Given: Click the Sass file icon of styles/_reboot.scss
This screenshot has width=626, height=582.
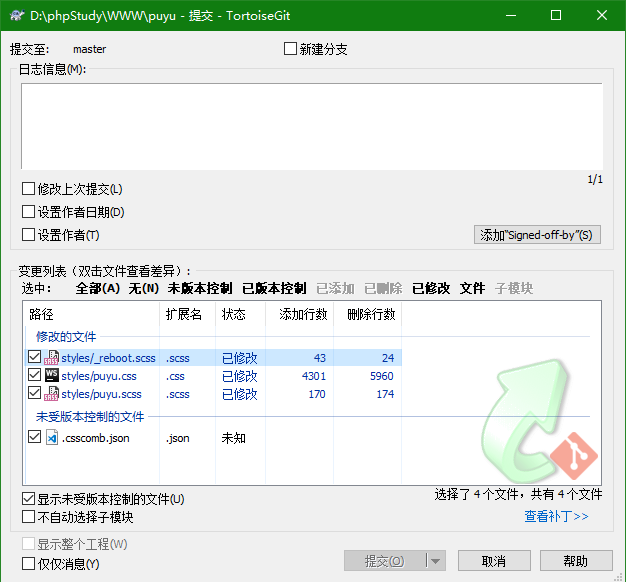Looking at the screenshot, I should click(x=52, y=358).
